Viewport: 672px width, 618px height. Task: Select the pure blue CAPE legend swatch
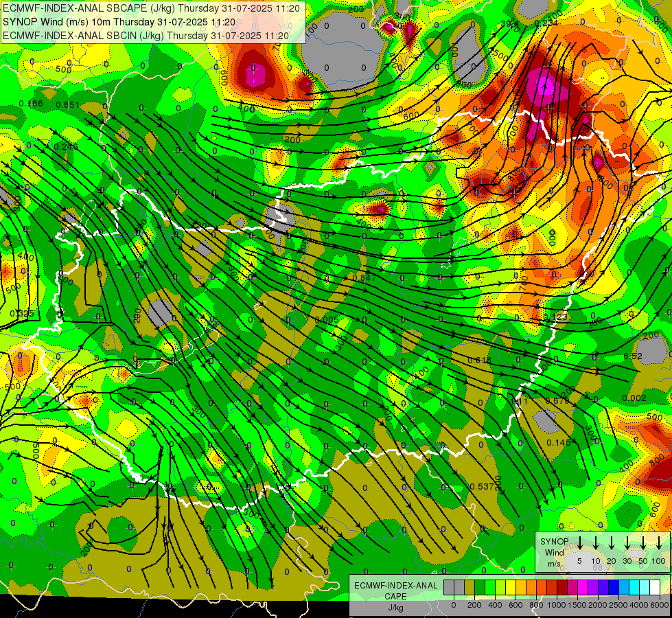(x=614, y=587)
